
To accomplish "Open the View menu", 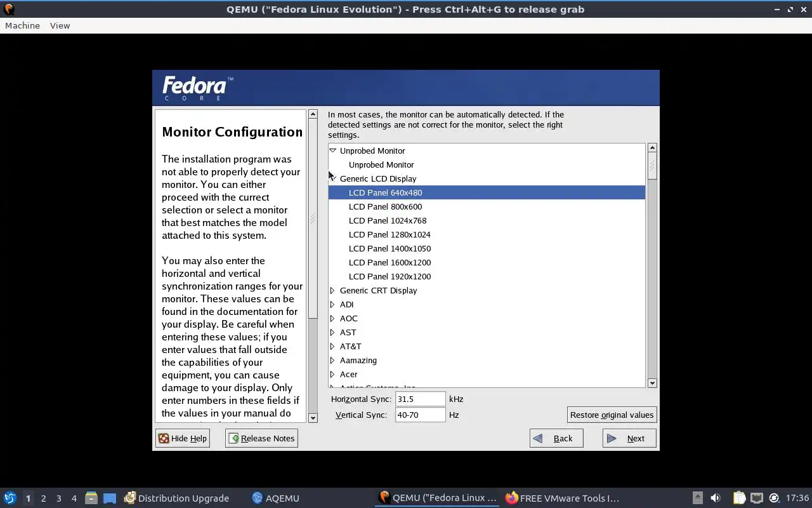I will [x=60, y=25].
